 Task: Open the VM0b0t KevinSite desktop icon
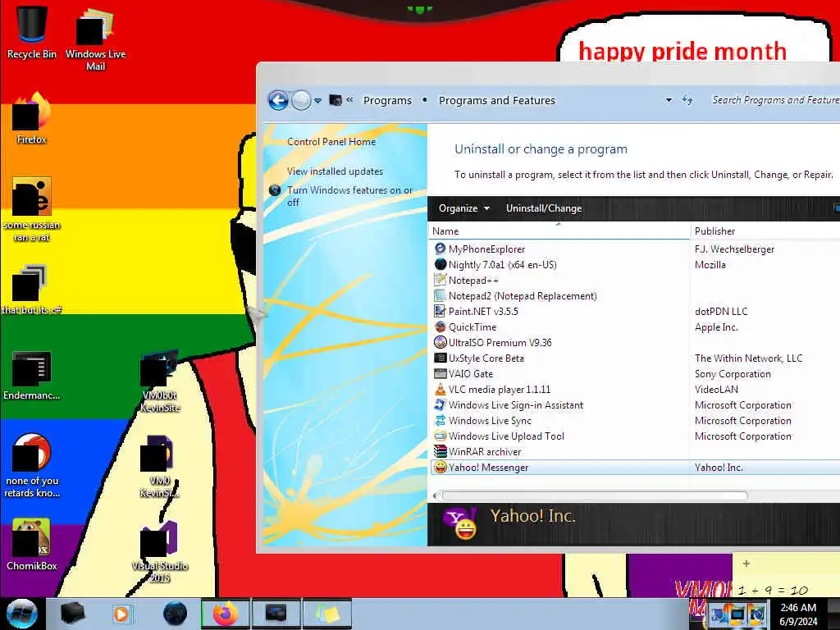(x=160, y=381)
